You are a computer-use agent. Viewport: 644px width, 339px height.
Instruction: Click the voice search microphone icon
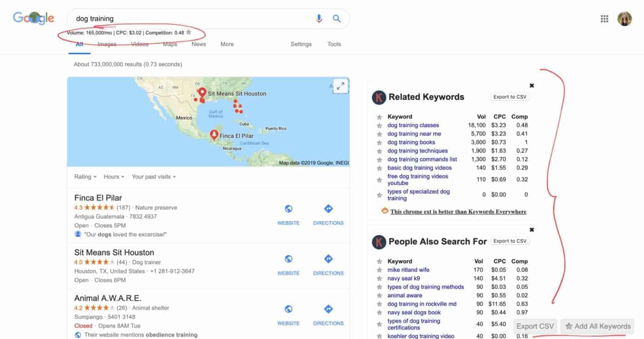click(319, 18)
